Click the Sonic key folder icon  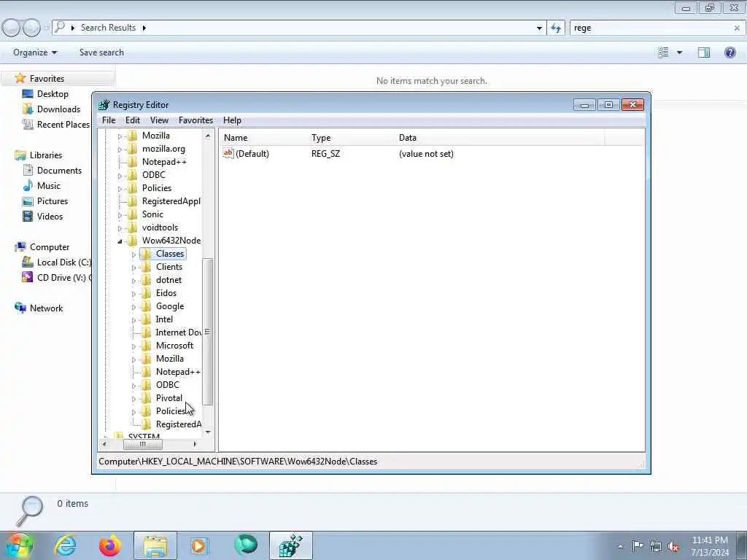[133, 214]
